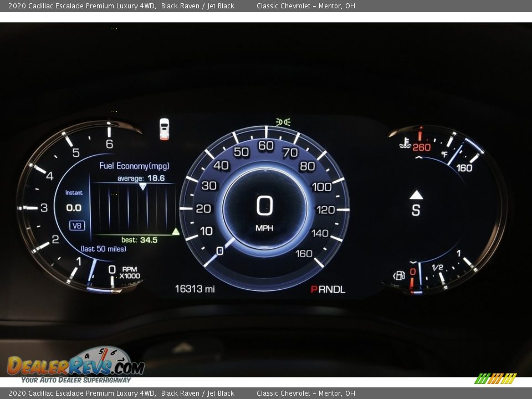Click the "10" on the speedometer
532x399 pixels.
[x=206, y=231]
